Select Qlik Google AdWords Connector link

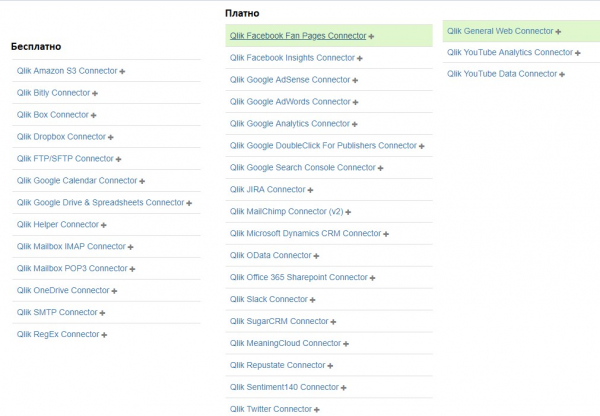pos(290,102)
